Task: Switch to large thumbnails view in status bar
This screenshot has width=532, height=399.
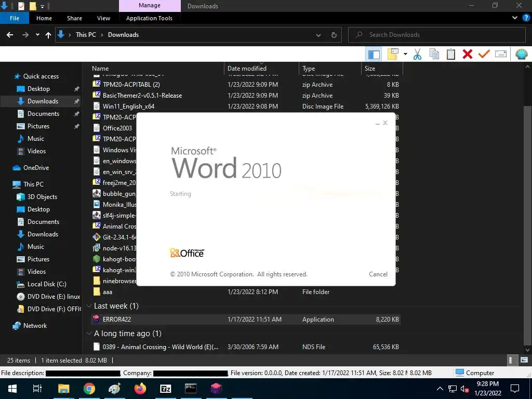Action: coord(524,361)
